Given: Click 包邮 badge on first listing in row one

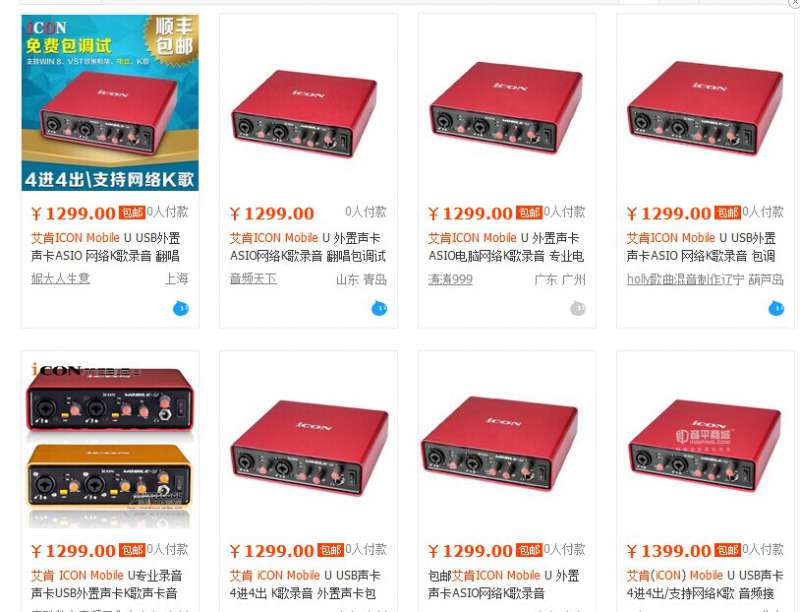Looking at the screenshot, I should click(132, 212).
